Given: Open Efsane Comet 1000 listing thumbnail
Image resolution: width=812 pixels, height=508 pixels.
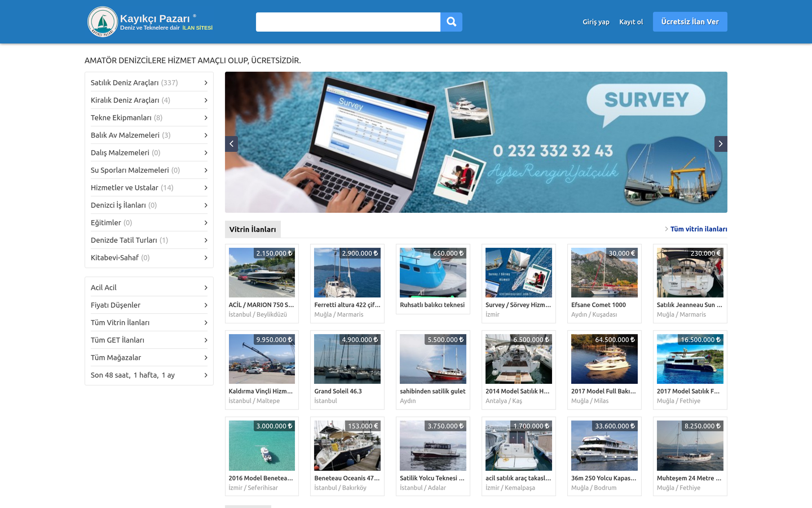Looking at the screenshot, I should point(604,273).
